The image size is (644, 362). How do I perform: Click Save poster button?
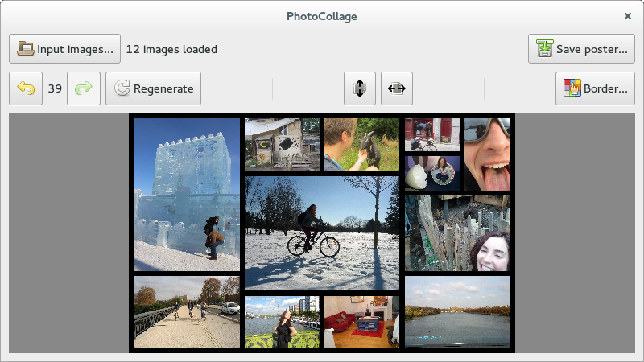pyautogui.click(x=581, y=49)
